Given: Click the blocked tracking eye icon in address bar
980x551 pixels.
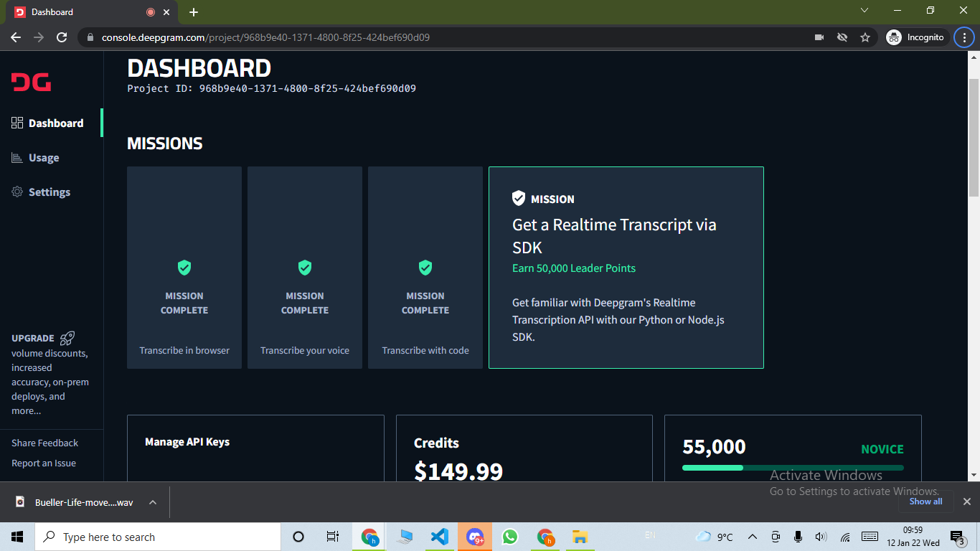Looking at the screenshot, I should click(x=842, y=37).
